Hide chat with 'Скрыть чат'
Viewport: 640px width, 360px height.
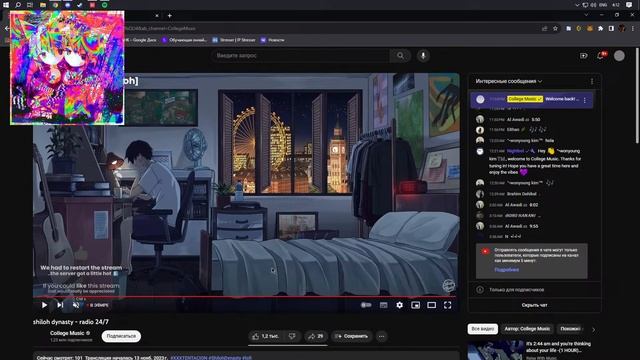(x=534, y=305)
